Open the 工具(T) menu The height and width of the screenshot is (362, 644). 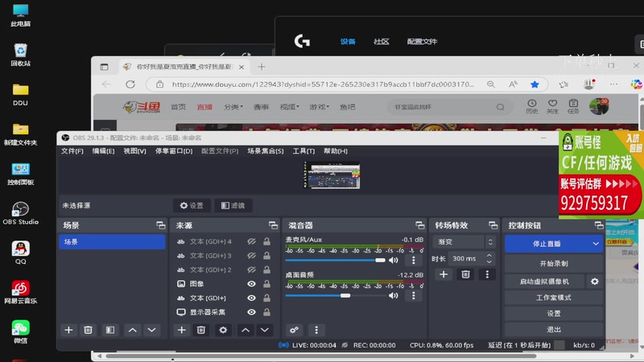pos(303,151)
